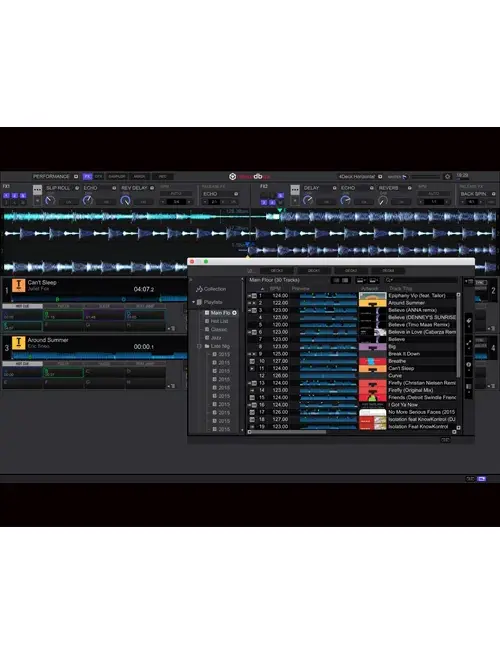Select the HOT CUE tab on deck 1
This screenshot has width=500, height=655.
tap(22, 306)
